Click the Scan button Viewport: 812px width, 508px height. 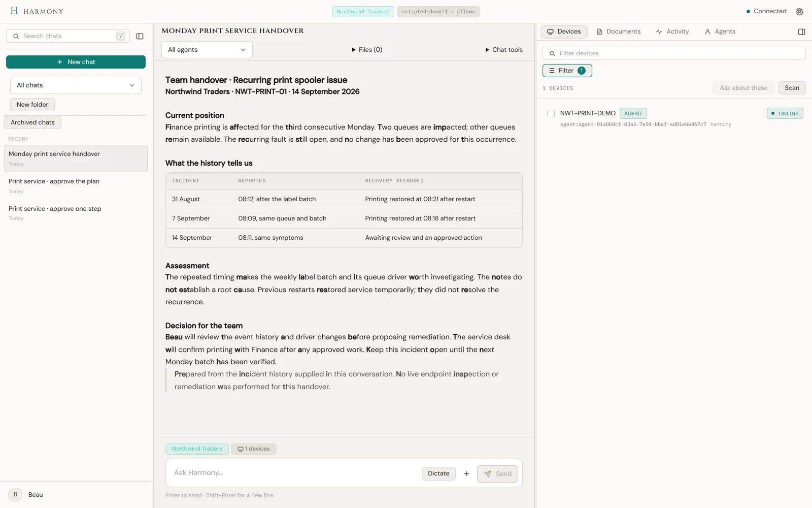pyautogui.click(x=792, y=88)
